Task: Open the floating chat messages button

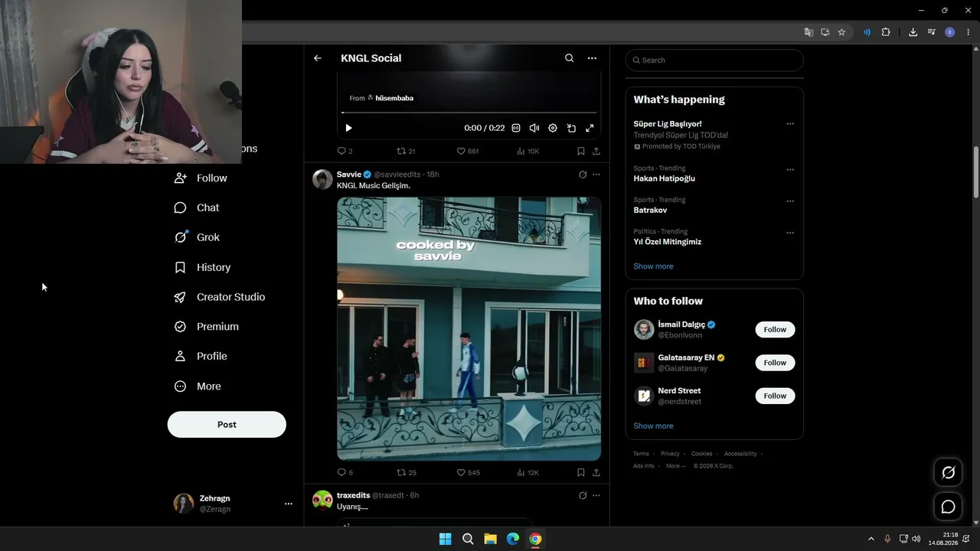Action: click(x=948, y=507)
